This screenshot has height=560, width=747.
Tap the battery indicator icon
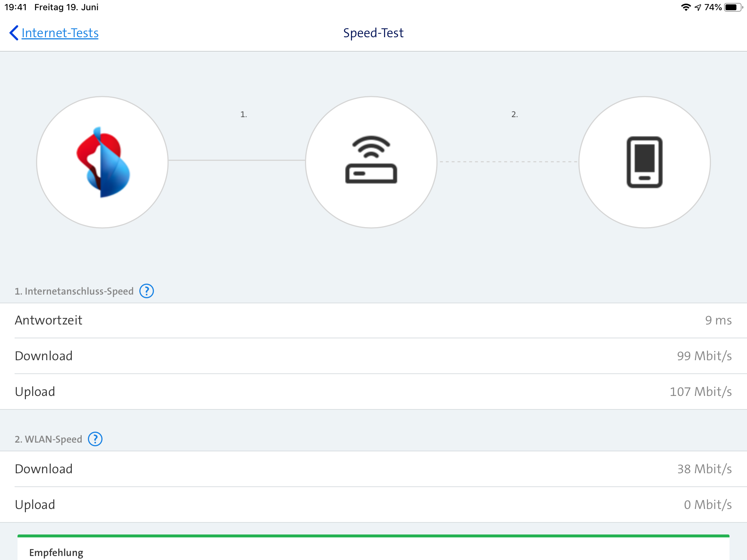pyautogui.click(x=732, y=7)
